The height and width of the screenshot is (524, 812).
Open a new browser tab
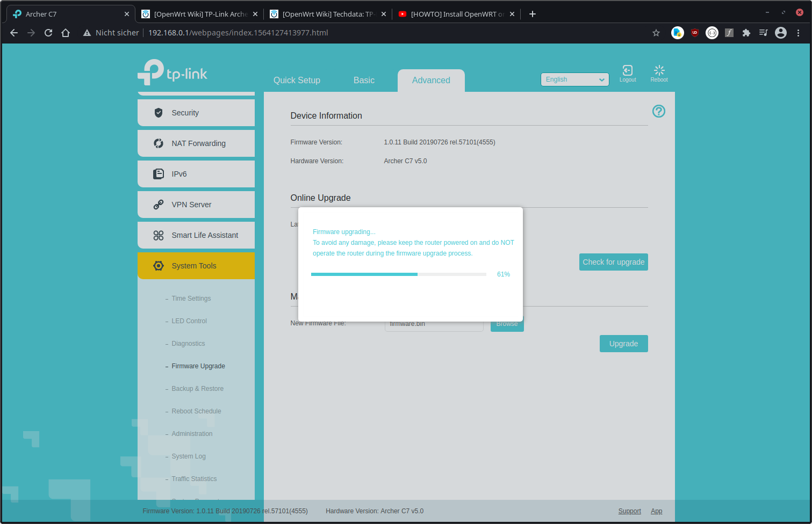click(533, 14)
